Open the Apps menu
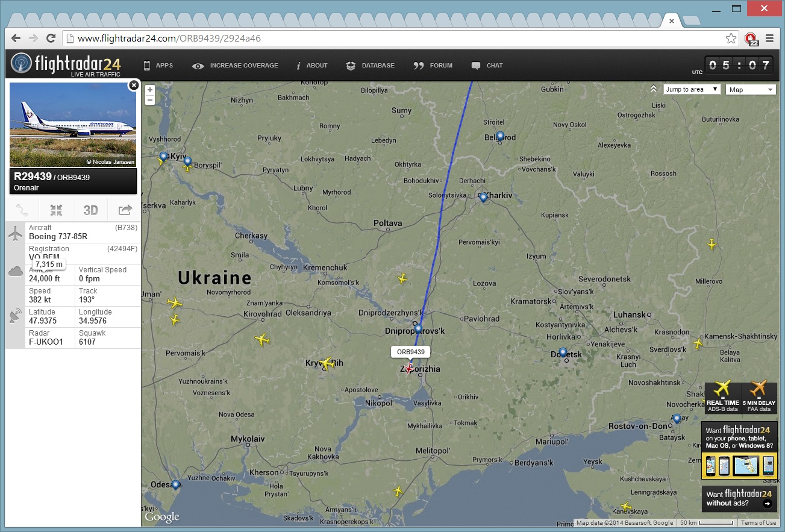Viewport: 785px width, 532px height. (x=158, y=66)
